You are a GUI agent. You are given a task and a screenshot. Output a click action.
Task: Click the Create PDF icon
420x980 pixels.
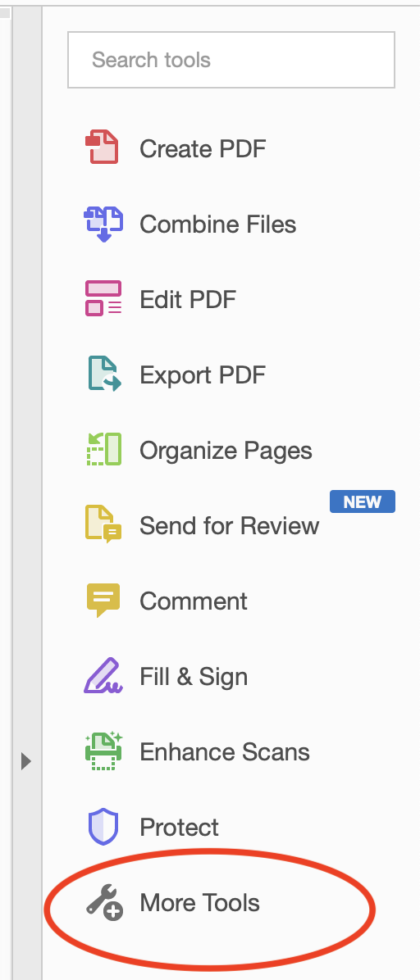pyautogui.click(x=102, y=147)
